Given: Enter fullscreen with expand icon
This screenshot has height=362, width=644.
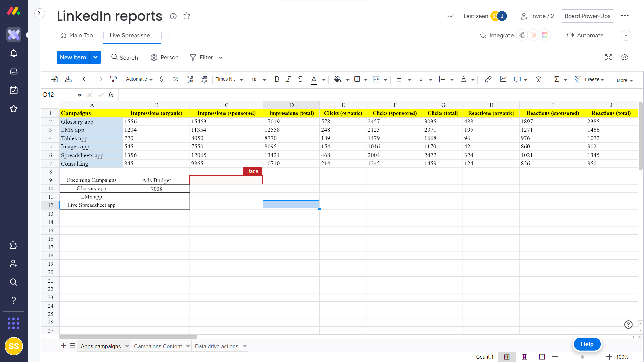Looking at the screenshot, I should click(x=608, y=57).
